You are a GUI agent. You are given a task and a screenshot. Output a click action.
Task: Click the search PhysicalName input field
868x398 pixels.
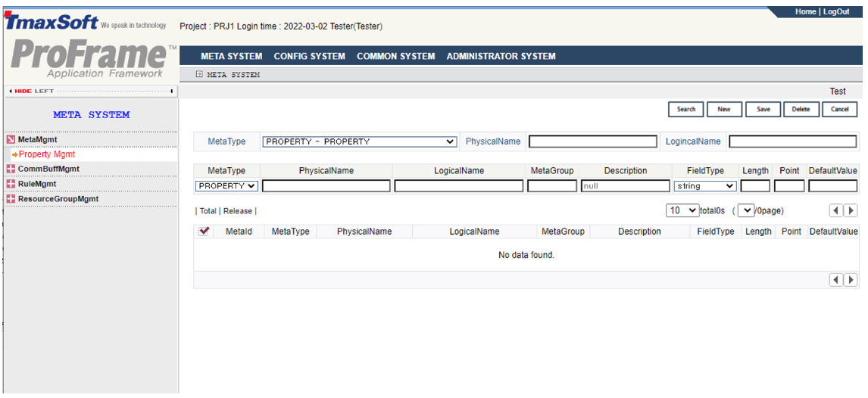(592, 141)
